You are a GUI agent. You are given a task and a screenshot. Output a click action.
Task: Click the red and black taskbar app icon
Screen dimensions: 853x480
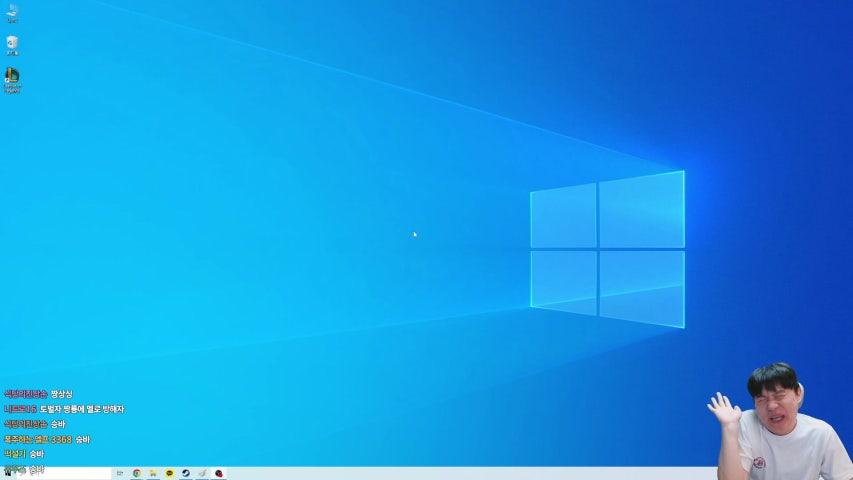pos(219,473)
